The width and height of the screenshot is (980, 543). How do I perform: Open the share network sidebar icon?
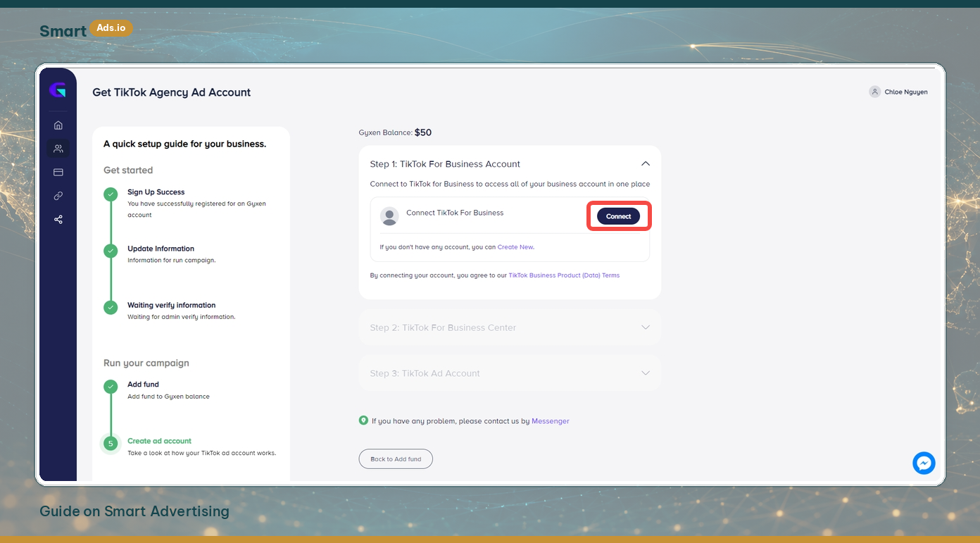click(58, 220)
